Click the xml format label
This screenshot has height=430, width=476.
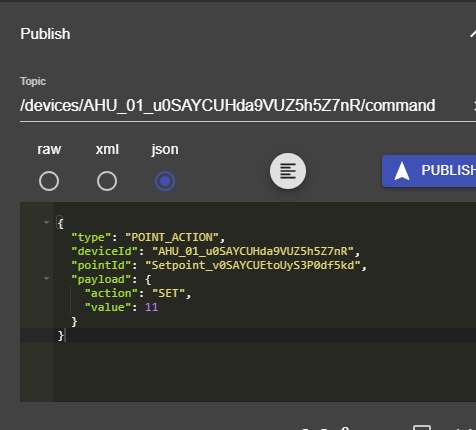click(107, 149)
